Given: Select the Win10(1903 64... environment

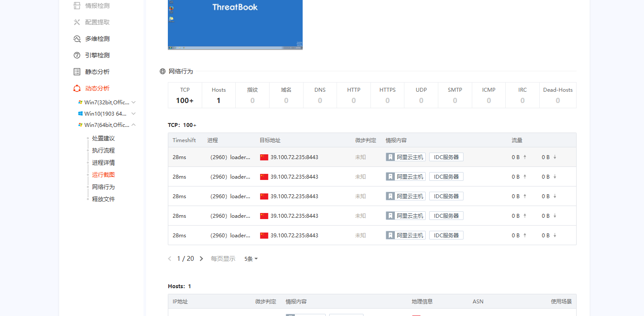Looking at the screenshot, I should pyautogui.click(x=106, y=113).
